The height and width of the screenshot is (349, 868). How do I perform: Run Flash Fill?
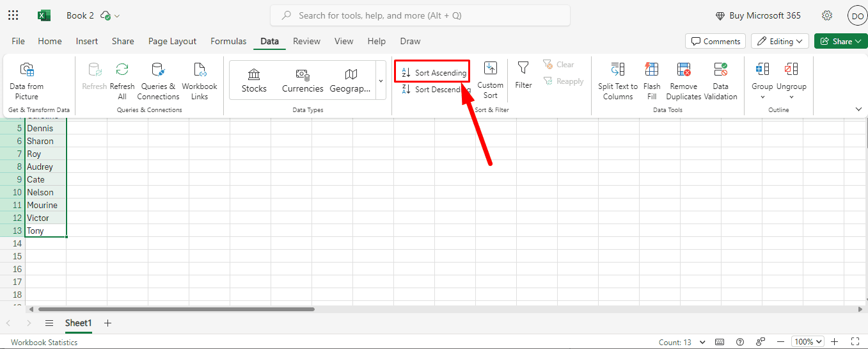(x=652, y=81)
